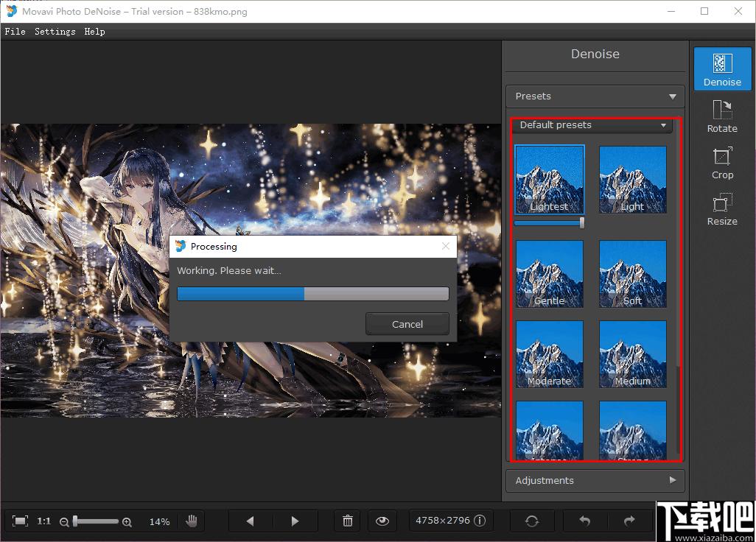756x542 pixels.
Task: Undo the last action
Action: pyautogui.click(x=585, y=521)
